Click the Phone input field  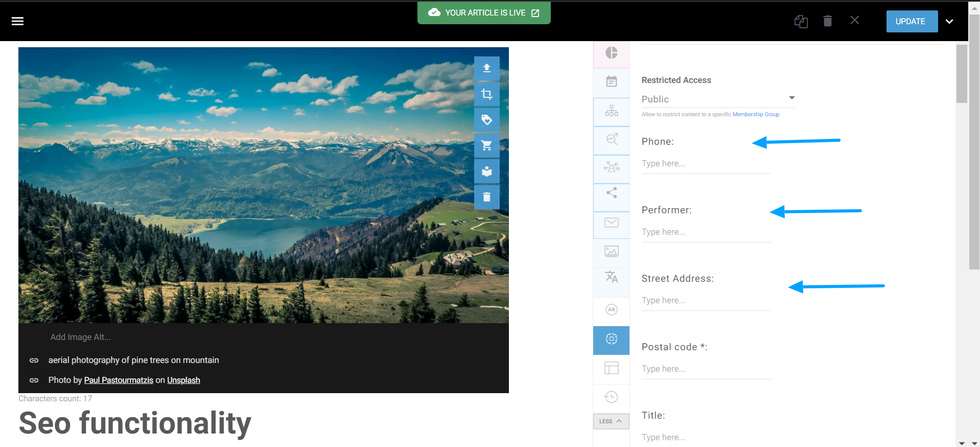pyautogui.click(x=705, y=163)
